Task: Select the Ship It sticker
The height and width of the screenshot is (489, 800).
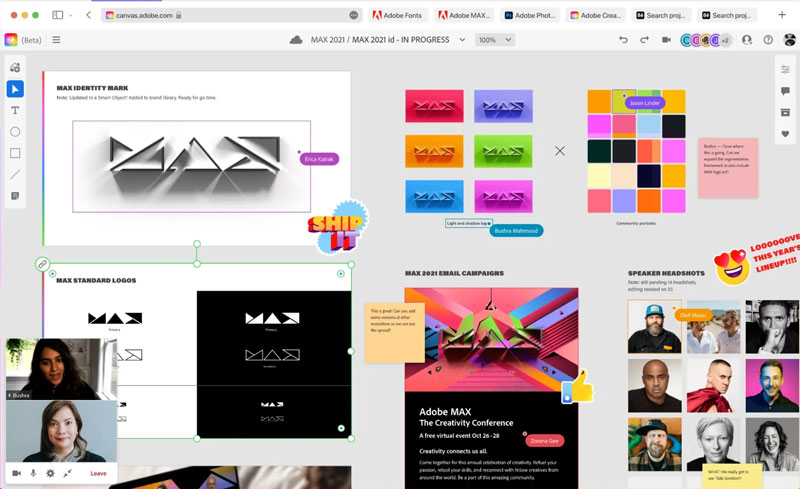Action: point(338,228)
